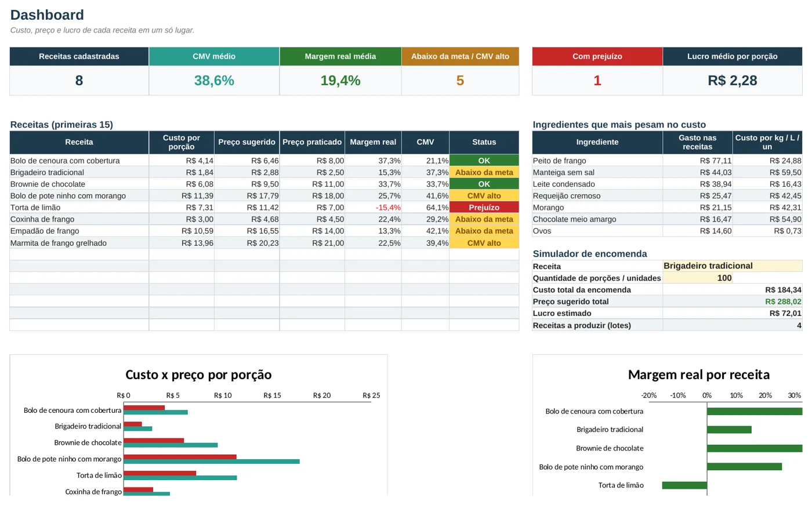
Task: Click the 'Margem real por receita' chart title
Action: point(699,375)
